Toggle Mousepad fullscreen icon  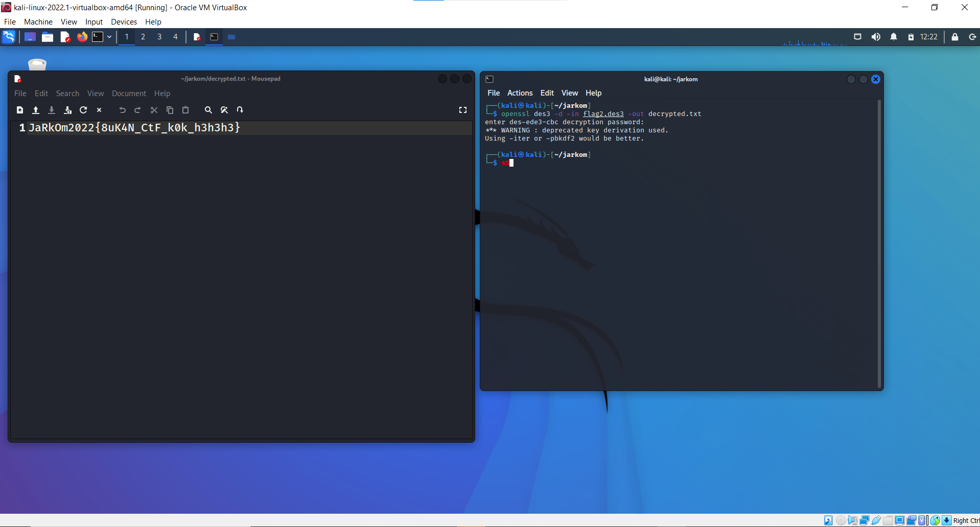point(463,110)
